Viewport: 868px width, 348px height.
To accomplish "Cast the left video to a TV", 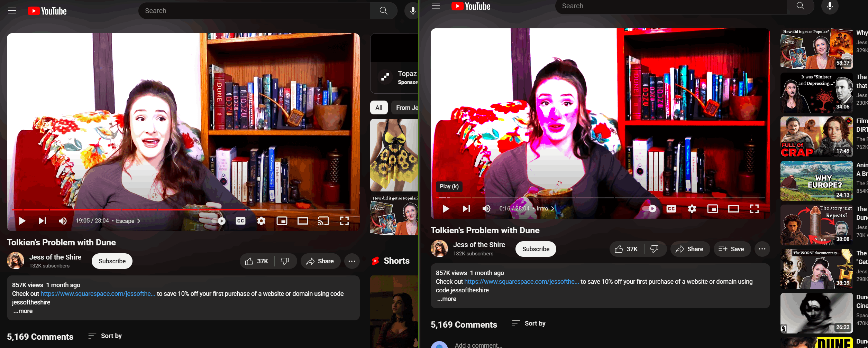I will pyautogui.click(x=323, y=221).
